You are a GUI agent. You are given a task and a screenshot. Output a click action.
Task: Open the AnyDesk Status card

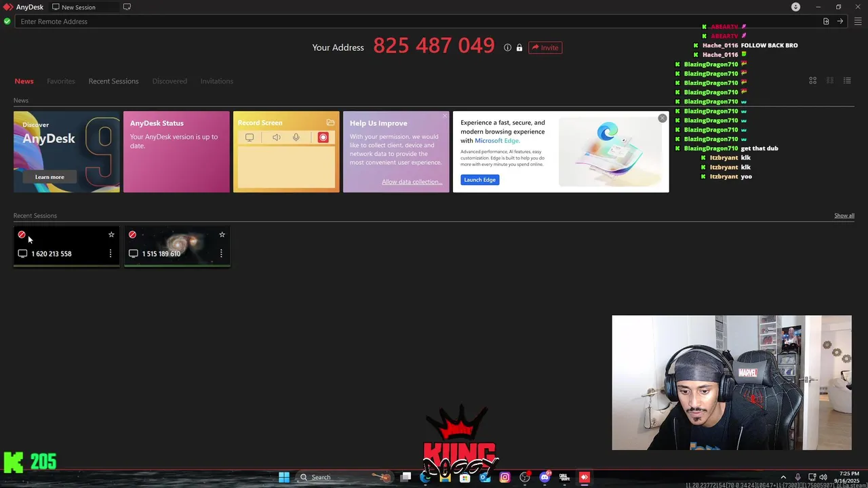coord(176,152)
